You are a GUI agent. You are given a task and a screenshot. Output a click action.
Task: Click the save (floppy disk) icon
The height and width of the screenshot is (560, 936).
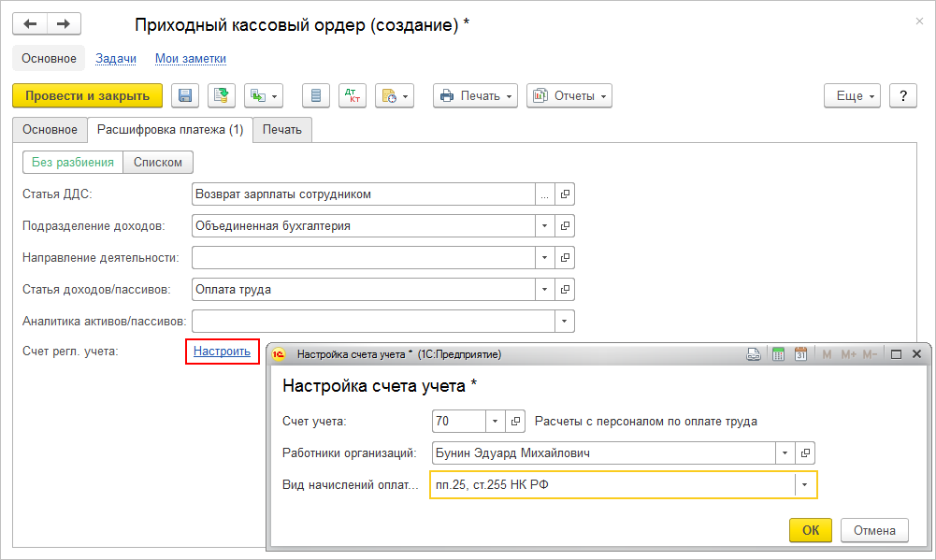point(184,95)
